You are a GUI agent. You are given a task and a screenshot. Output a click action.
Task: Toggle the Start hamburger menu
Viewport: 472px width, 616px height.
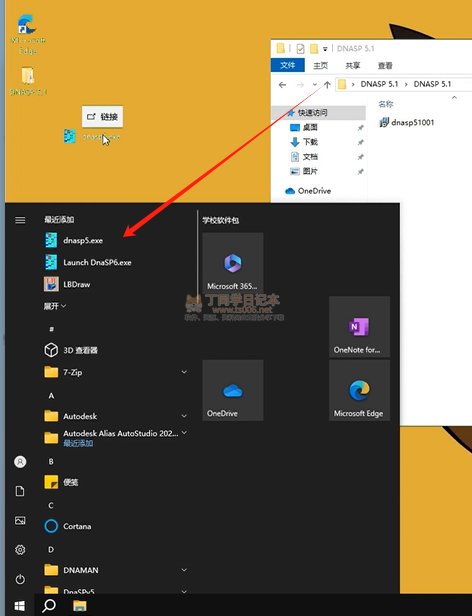coord(20,220)
